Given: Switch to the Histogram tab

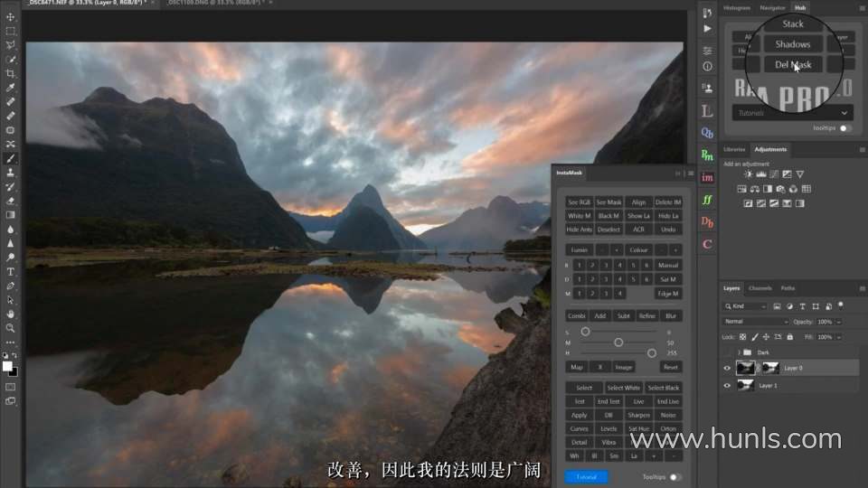Looking at the screenshot, I should [x=736, y=8].
